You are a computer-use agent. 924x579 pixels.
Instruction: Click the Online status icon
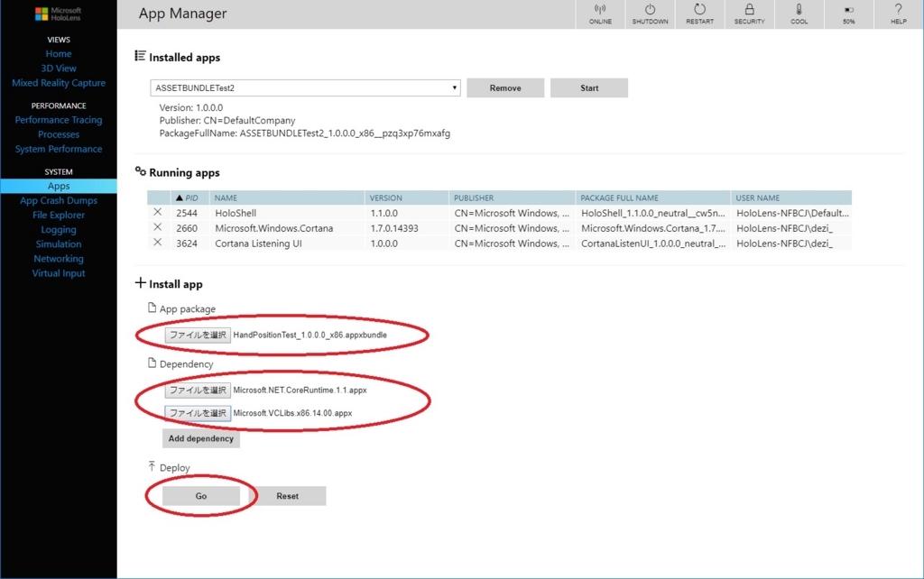coord(600,14)
